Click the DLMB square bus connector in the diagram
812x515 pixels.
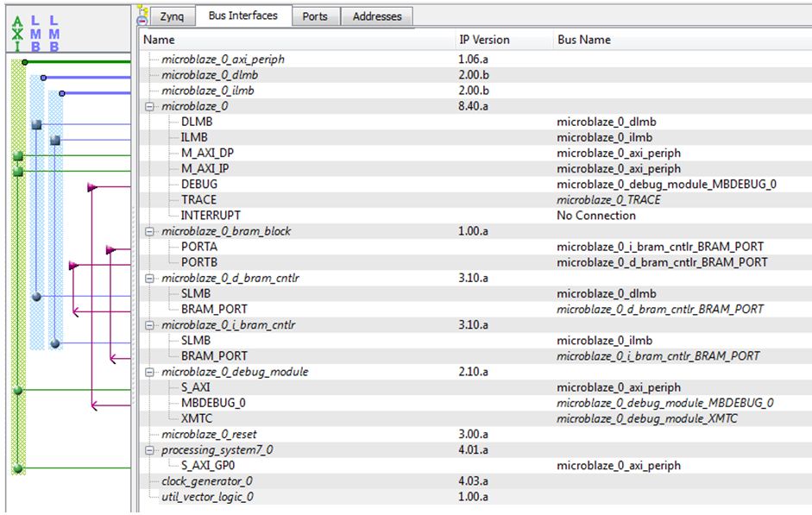pos(36,125)
